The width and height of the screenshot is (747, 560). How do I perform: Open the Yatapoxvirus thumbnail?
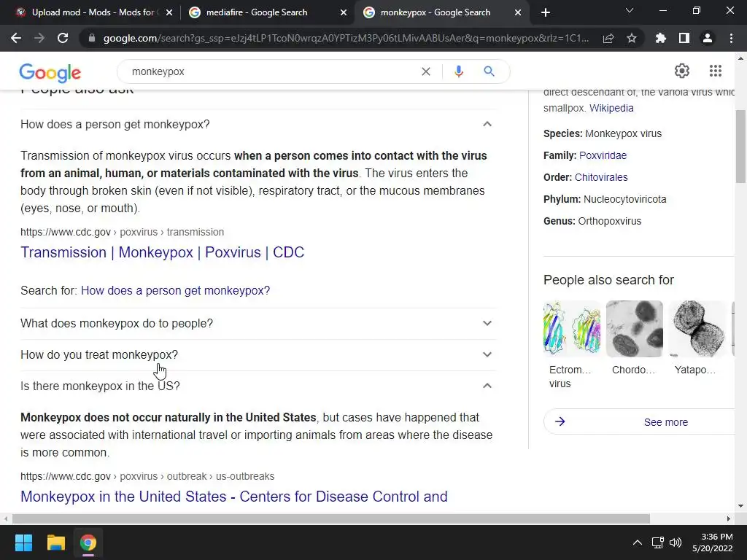point(697,329)
